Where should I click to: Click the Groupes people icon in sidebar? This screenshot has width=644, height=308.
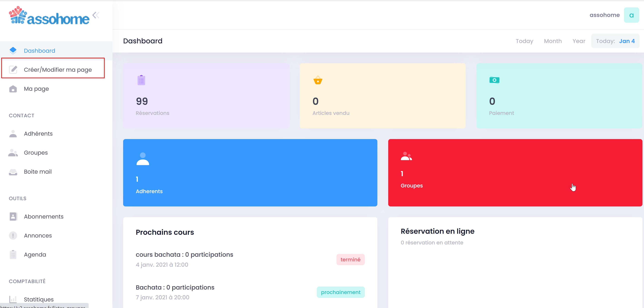click(13, 153)
